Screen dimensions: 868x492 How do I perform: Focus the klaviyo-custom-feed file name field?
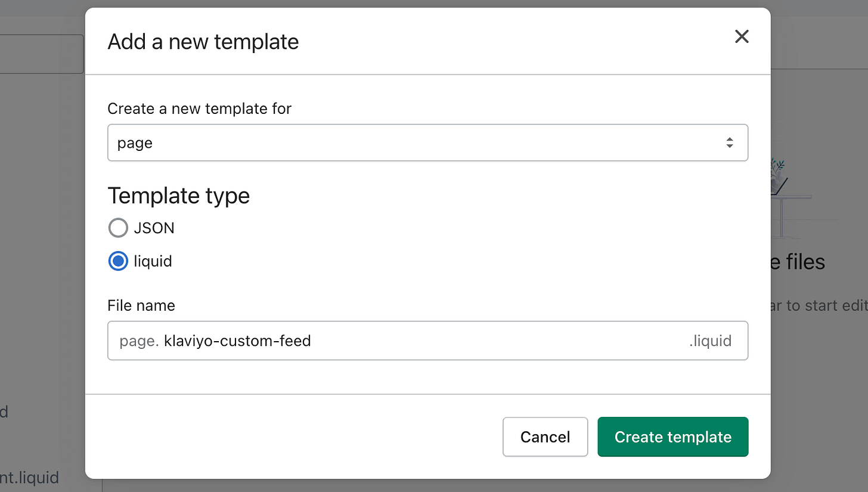[x=427, y=341]
